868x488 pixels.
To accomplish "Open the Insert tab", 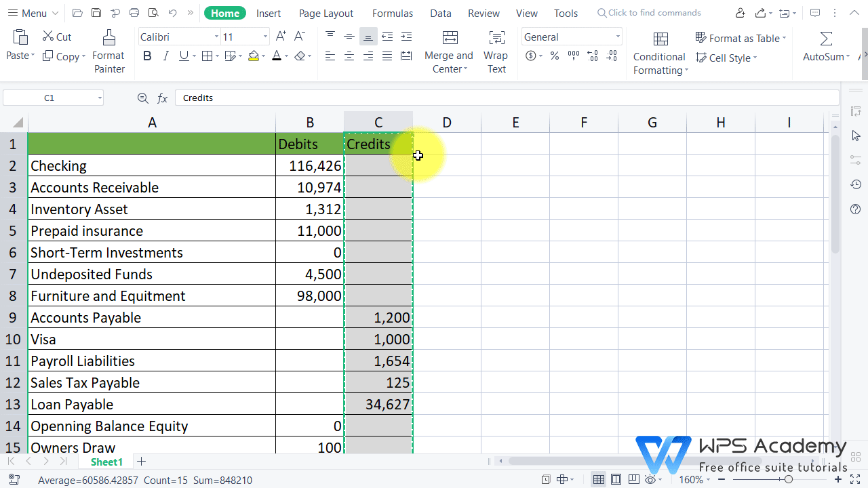I will coord(269,13).
